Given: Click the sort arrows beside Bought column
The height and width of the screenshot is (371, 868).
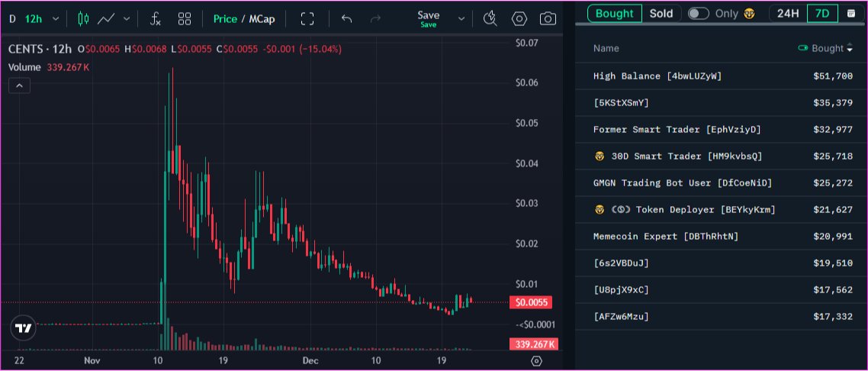Looking at the screenshot, I should click(849, 49).
